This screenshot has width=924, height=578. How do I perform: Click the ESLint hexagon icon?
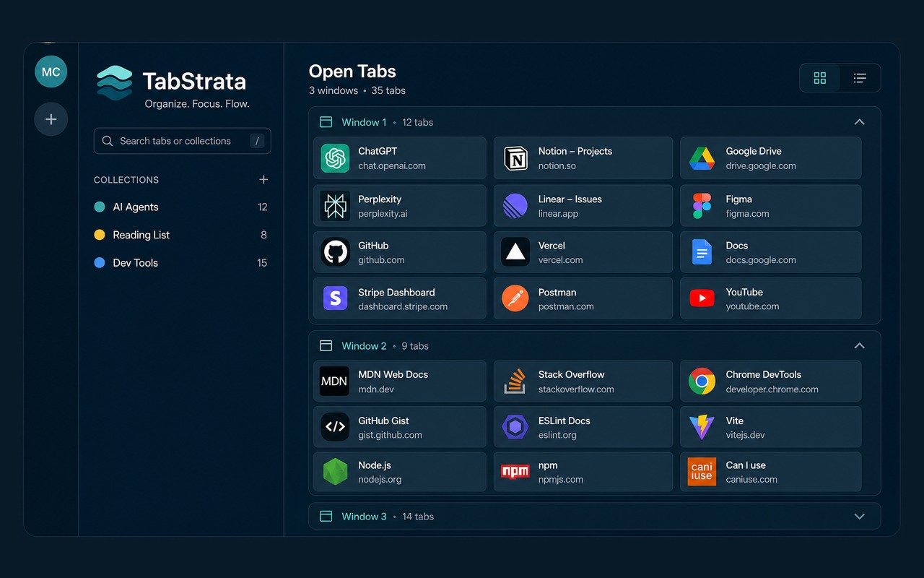pyautogui.click(x=515, y=427)
